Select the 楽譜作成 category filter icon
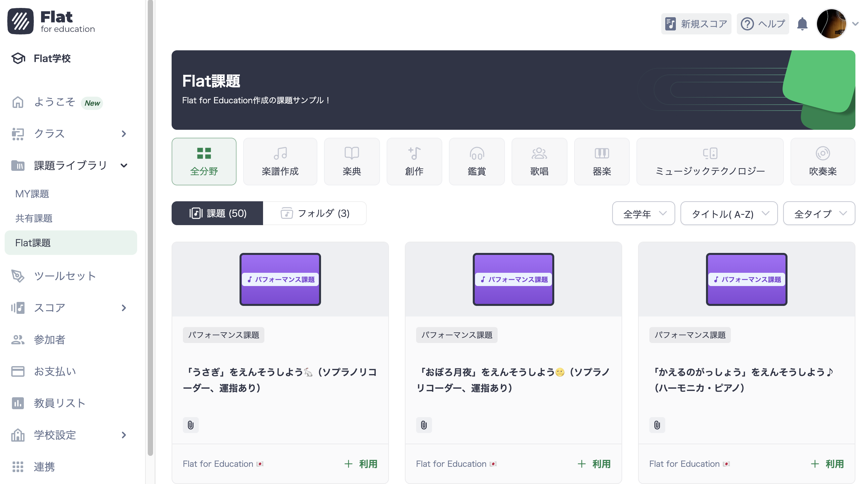 coord(280,154)
